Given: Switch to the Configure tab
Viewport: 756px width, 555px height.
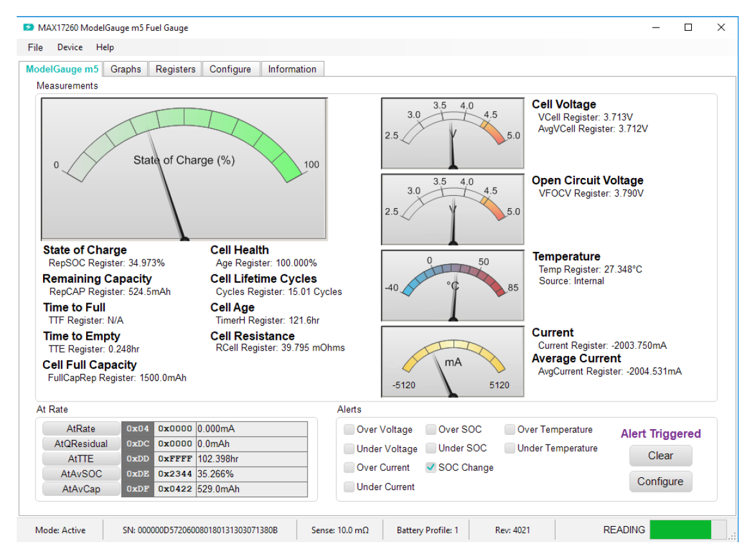Looking at the screenshot, I should tap(231, 69).
